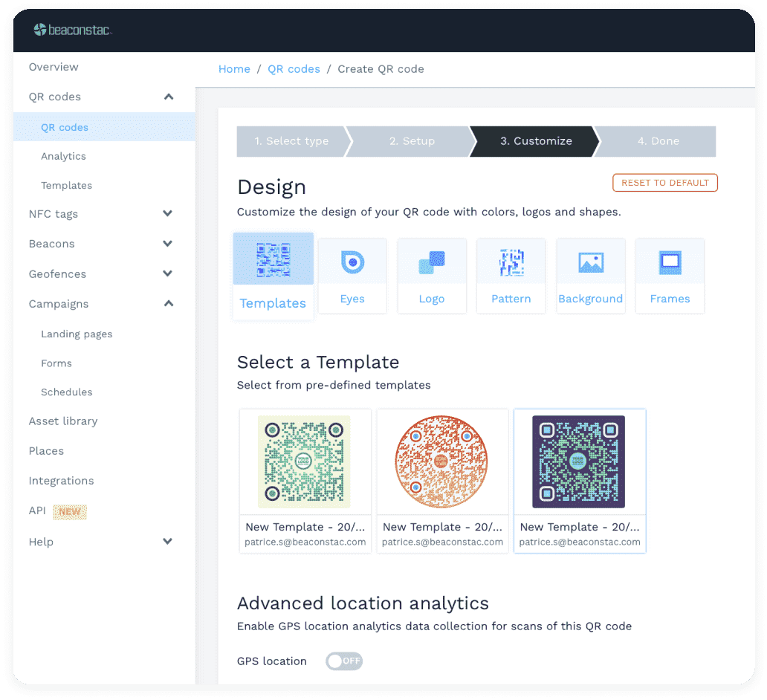Toggle the GPS location switch
The width and height of the screenshot is (767, 700).
(344, 661)
